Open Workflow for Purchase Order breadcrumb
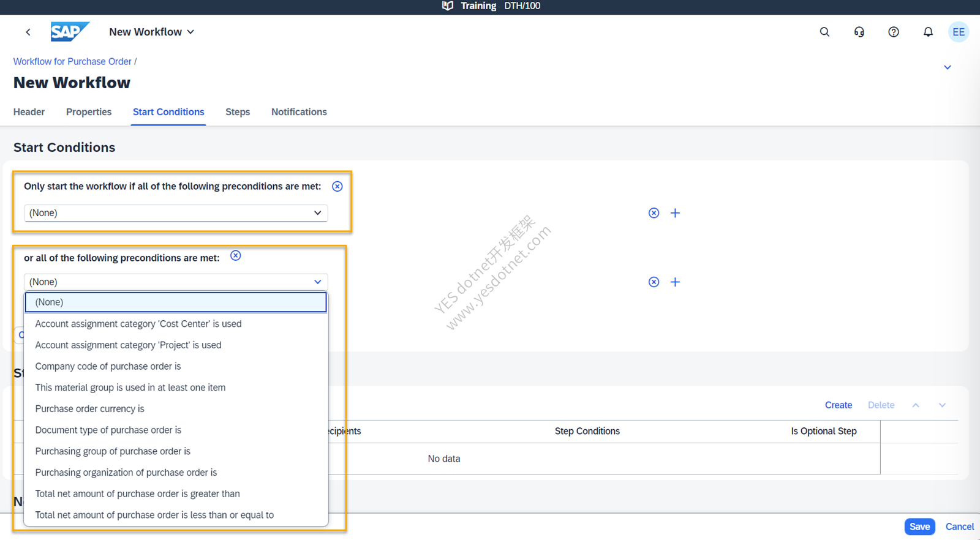This screenshot has height=540, width=980. 72,62
